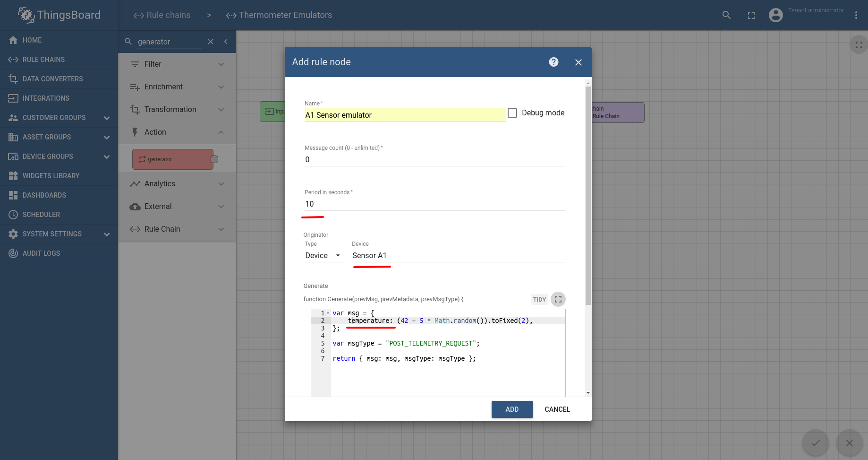Cancel the Add rule node dialog

pyautogui.click(x=557, y=409)
